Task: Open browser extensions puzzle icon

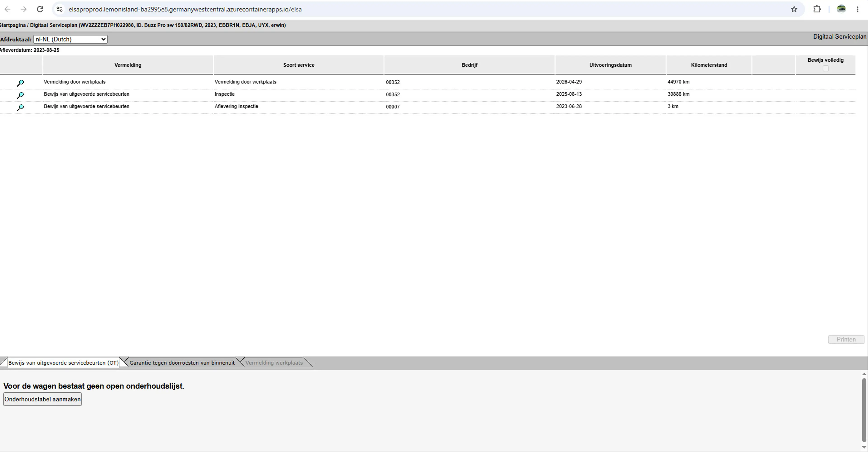Action: tap(817, 9)
